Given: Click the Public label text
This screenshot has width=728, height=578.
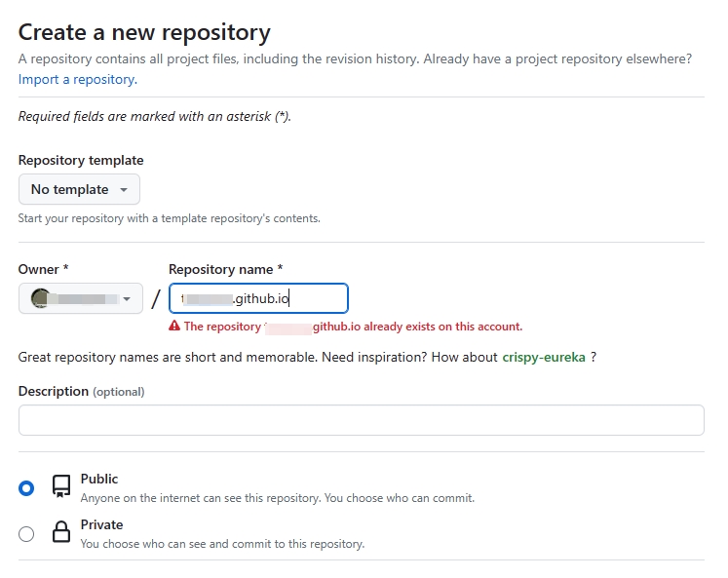Looking at the screenshot, I should click(x=99, y=480).
